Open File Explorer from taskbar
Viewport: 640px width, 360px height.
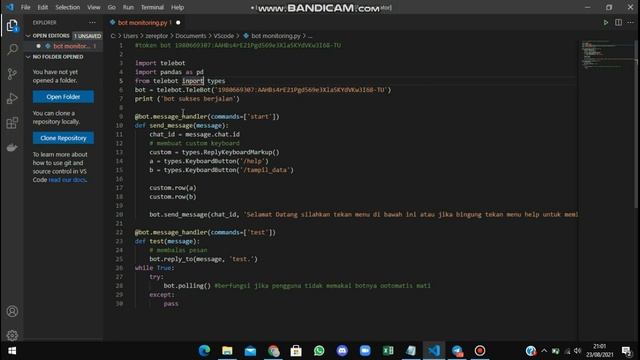(227, 351)
